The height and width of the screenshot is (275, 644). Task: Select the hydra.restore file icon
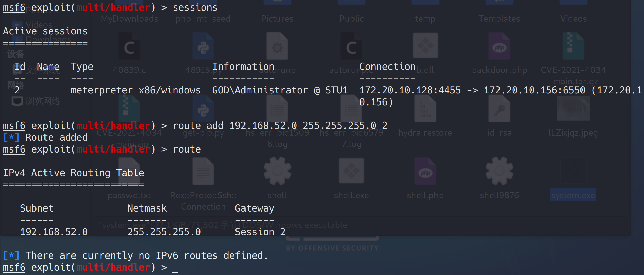[425, 110]
